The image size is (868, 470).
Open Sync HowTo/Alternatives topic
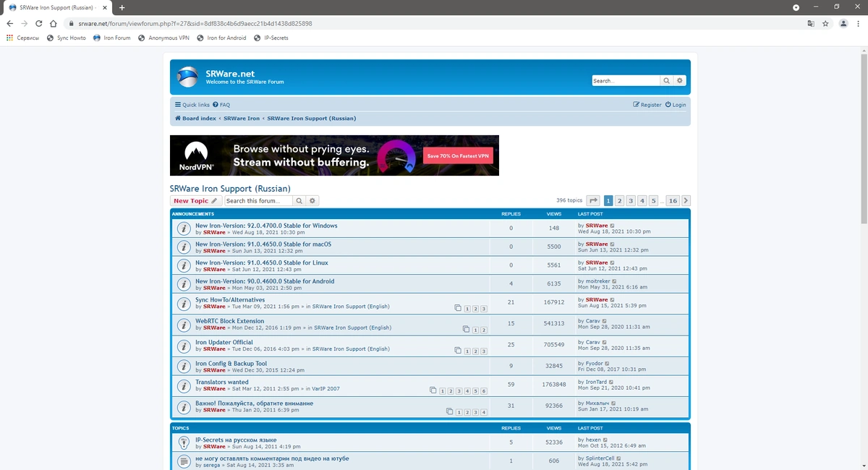(230, 299)
